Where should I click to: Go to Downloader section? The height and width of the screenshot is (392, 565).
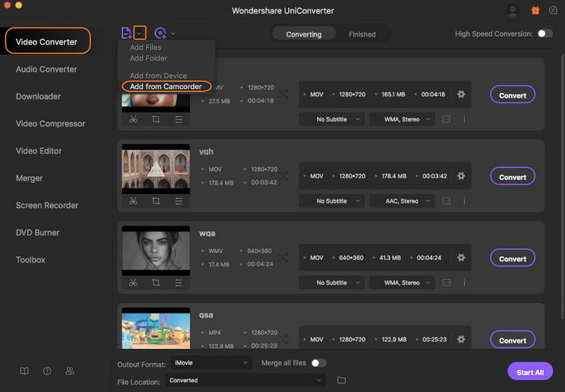(38, 96)
